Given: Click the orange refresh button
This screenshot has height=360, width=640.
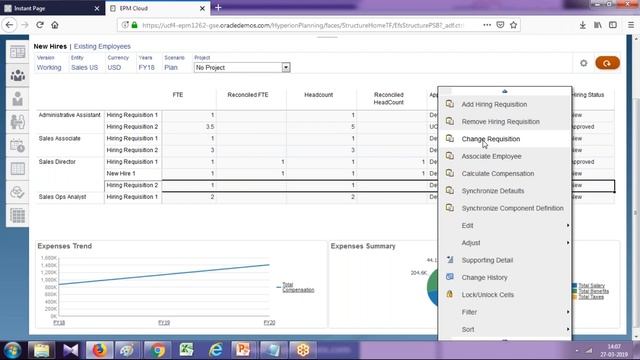Looking at the screenshot, I should click(607, 63).
